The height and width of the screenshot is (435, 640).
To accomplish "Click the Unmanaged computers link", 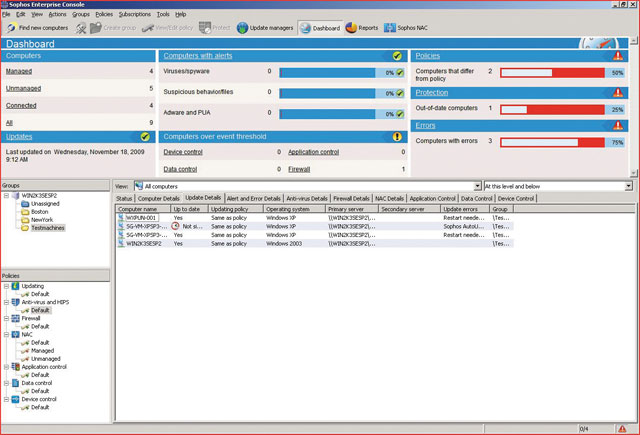I will (23, 88).
